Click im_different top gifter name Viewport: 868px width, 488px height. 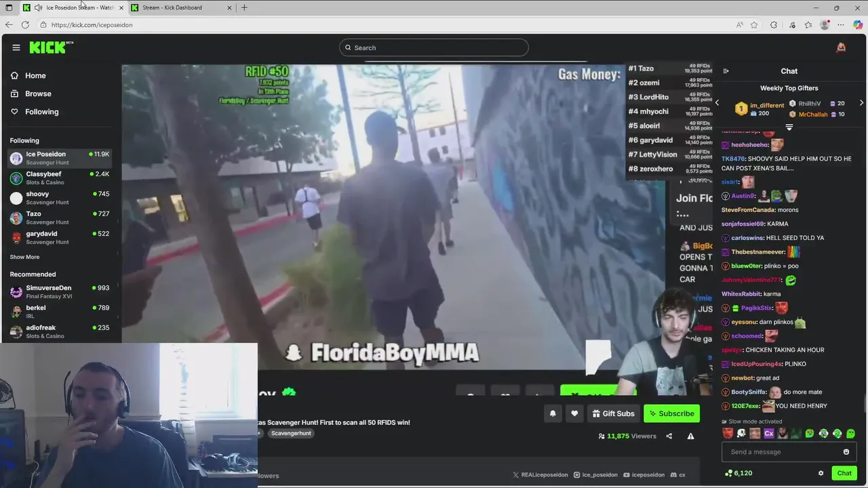tap(767, 106)
